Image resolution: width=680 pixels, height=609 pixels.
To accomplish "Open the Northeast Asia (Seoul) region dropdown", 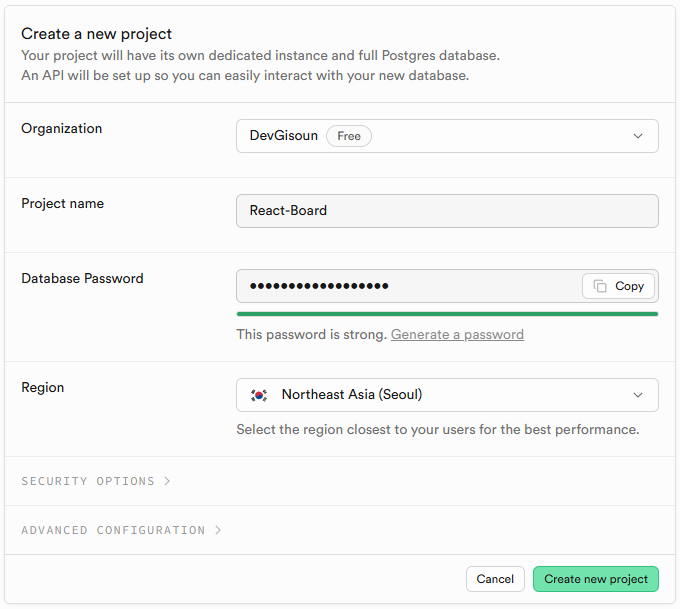I will 447,395.
